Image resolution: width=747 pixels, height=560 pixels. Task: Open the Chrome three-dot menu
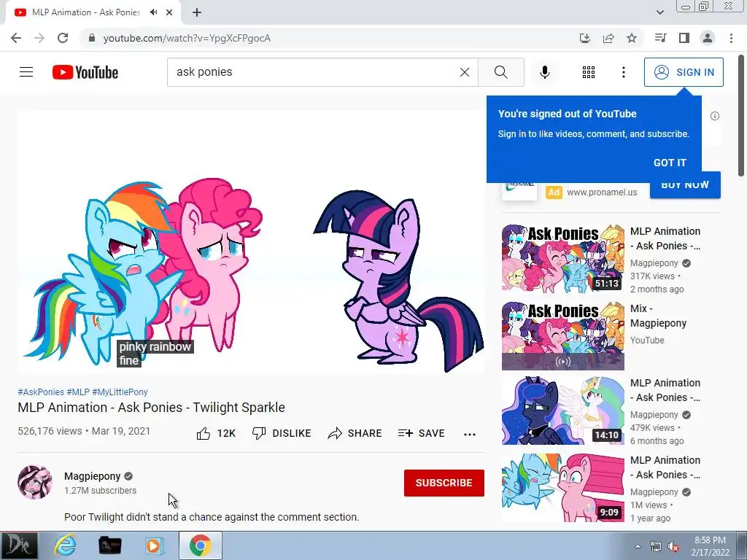731,38
